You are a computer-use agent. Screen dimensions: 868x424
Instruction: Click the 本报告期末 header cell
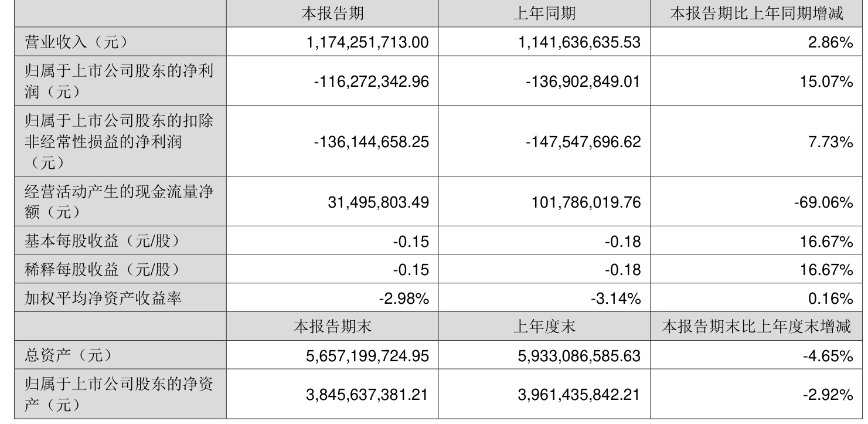point(332,327)
